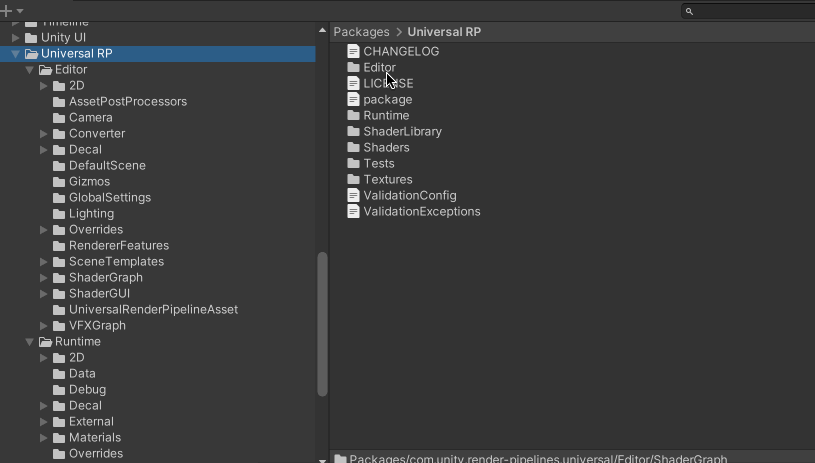Expand the Converter folder arrow
Image resolution: width=815 pixels, height=463 pixels.
[x=44, y=133]
